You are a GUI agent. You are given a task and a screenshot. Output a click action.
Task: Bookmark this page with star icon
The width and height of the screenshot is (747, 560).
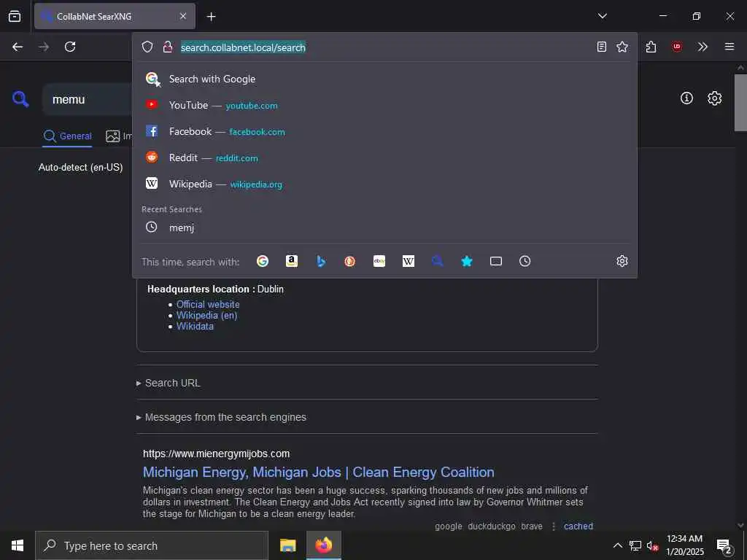pos(622,47)
